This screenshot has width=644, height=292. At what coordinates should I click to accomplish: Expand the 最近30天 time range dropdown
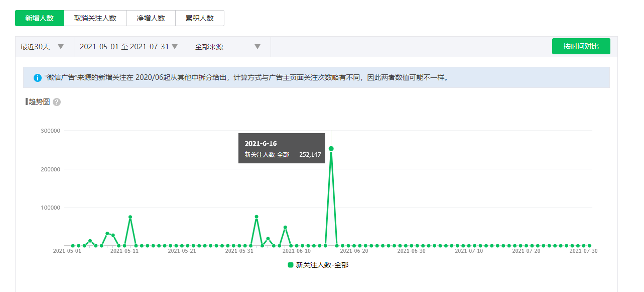pos(44,47)
